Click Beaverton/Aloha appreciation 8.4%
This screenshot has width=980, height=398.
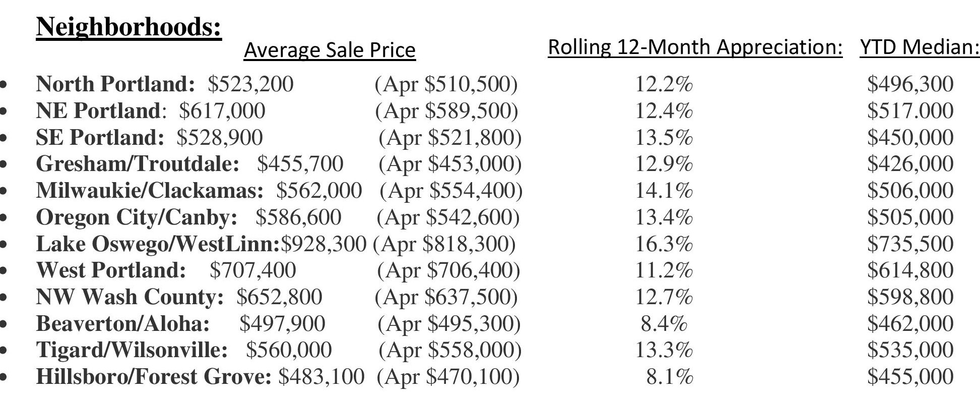pyautogui.click(x=664, y=324)
